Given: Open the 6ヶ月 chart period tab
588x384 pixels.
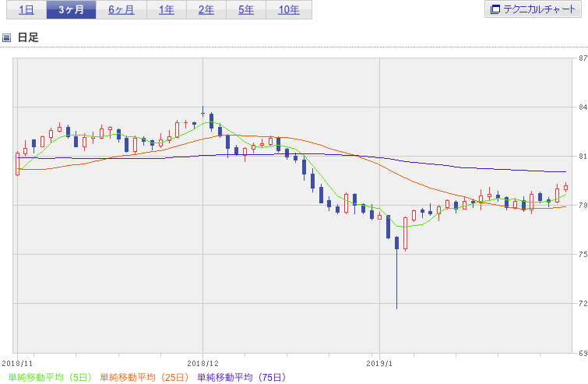Looking at the screenshot, I should coord(121,10).
